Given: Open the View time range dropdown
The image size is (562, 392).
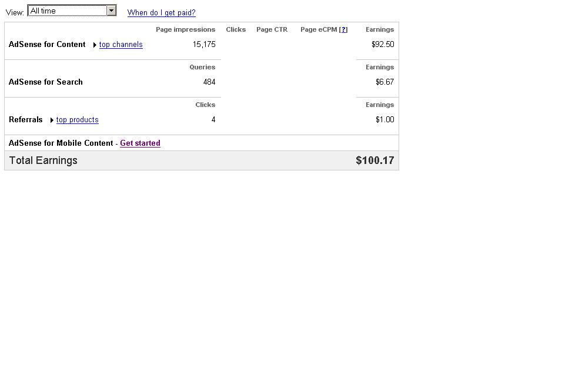Looking at the screenshot, I should pos(72,11).
